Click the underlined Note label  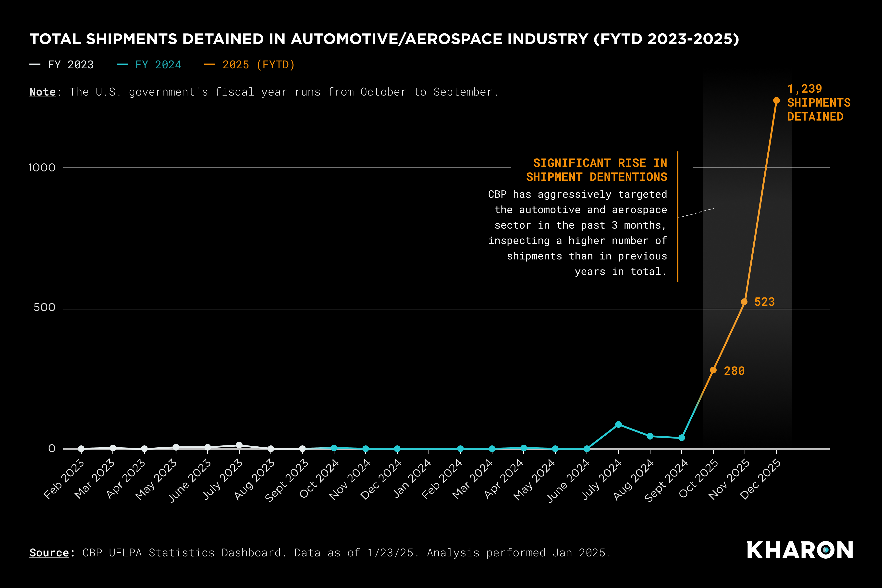coord(42,92)
